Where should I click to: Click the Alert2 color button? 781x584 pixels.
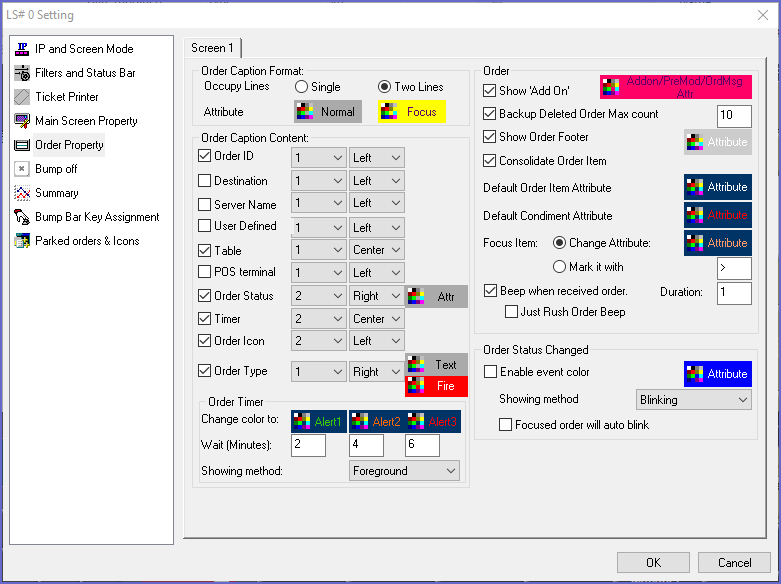pyautogui.click(x=377, y=422)
